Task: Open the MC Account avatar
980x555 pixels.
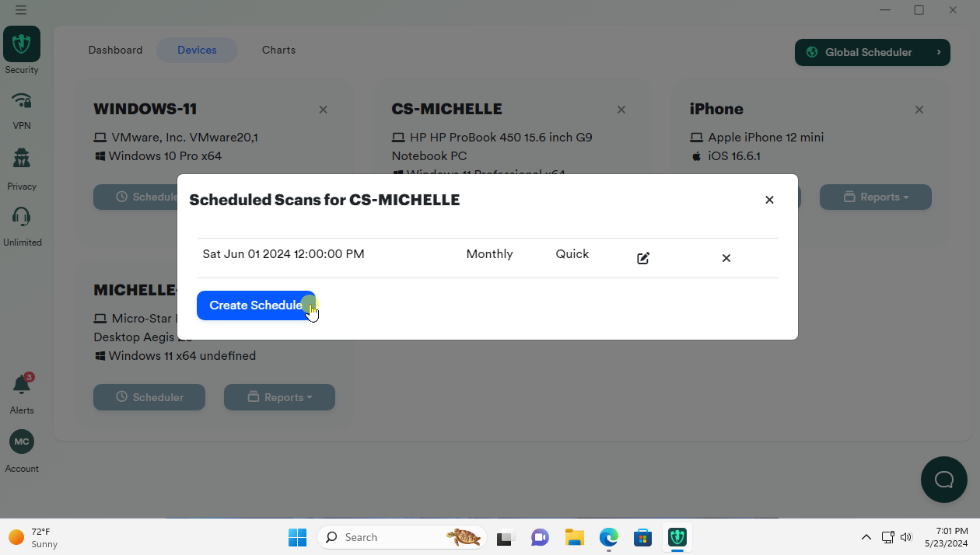Action: (22, 442)
